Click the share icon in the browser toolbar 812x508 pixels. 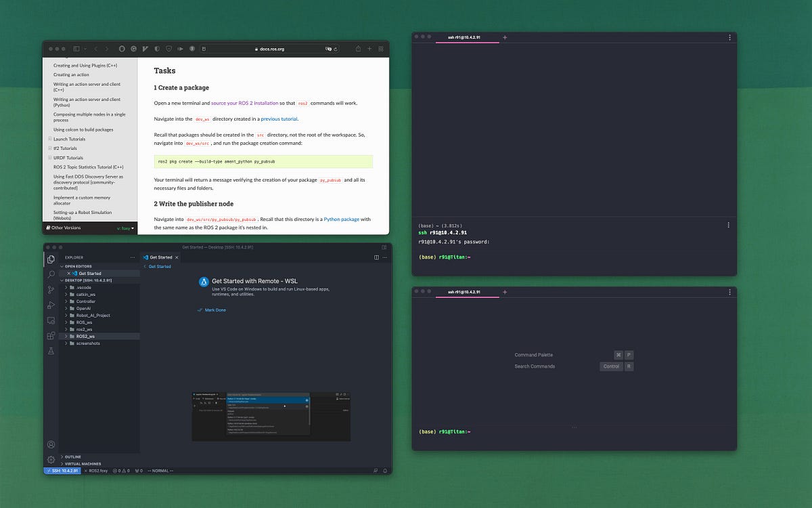click(x=358, y=48)
